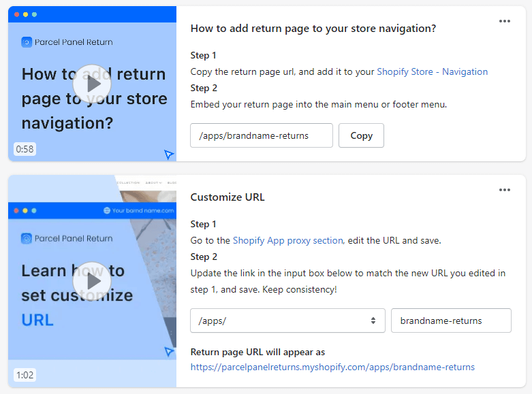This screenshot has width=532, height=394.
Task: Open the Shopify Store - Navigation link
Action: pyautogui.click(x=433, y=72)
